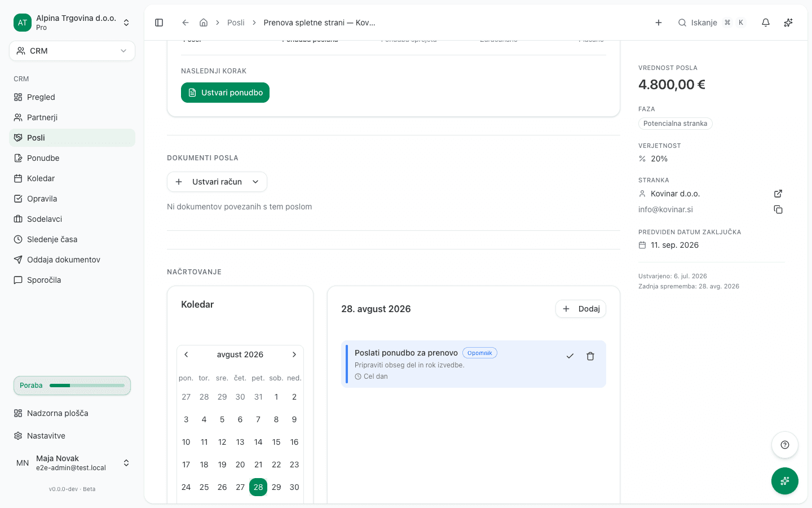Click the Dodaj button

pyautogui.click(x=581, y=309)
